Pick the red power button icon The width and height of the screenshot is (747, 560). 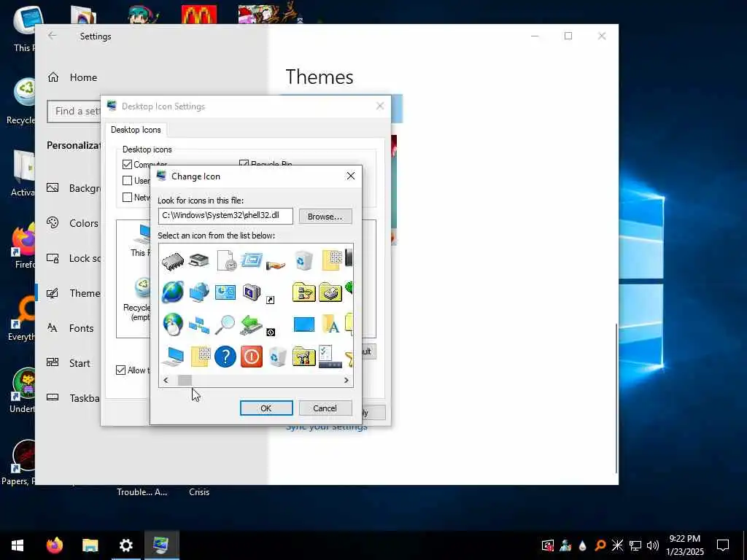[252, 357]
